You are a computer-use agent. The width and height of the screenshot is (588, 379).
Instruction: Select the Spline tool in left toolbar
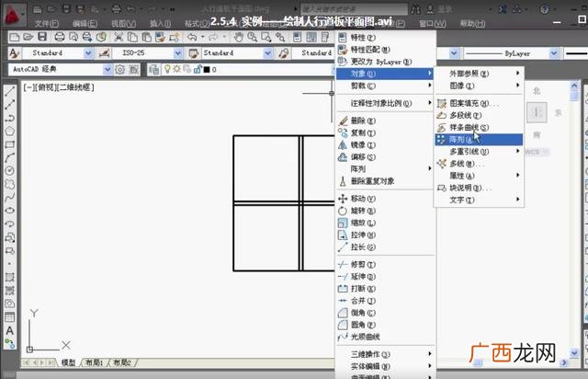pyautogui.click(x=9, y=197)
